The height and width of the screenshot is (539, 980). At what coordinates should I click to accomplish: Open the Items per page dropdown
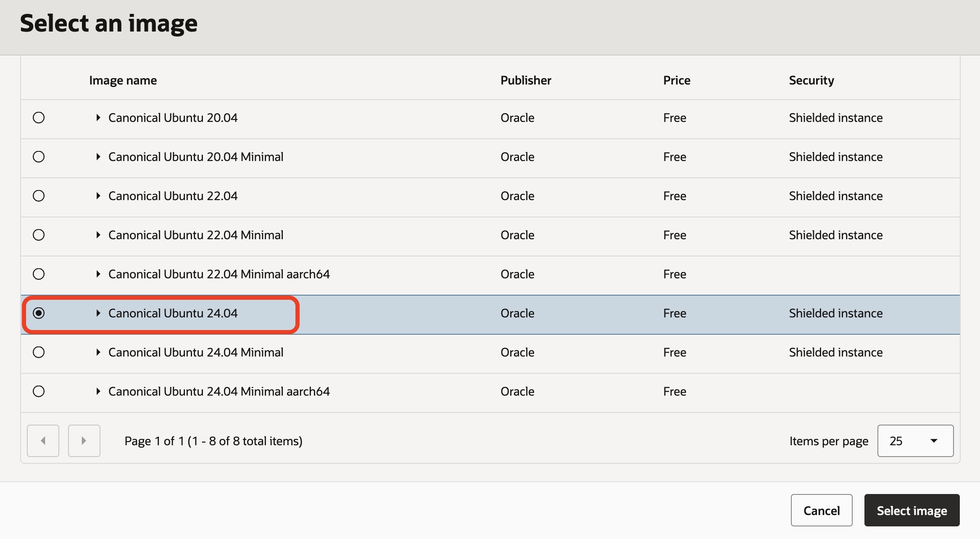coord(915,441)
